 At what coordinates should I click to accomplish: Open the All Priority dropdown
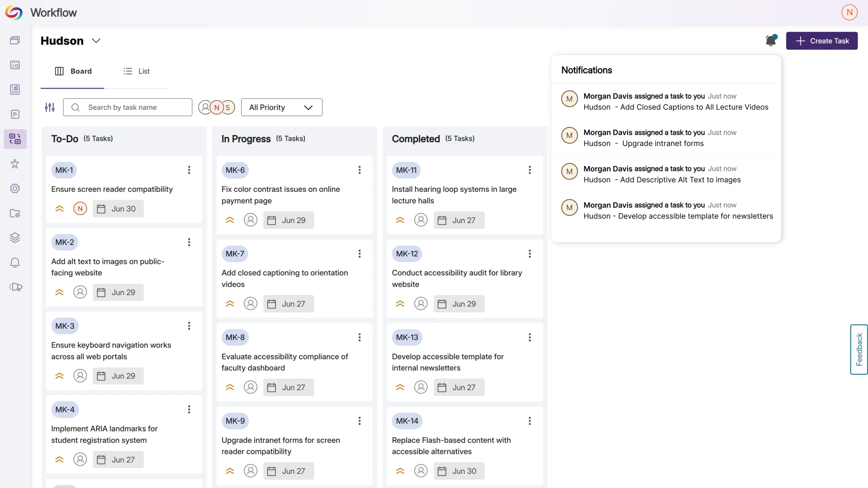click(x=281, y=107)
